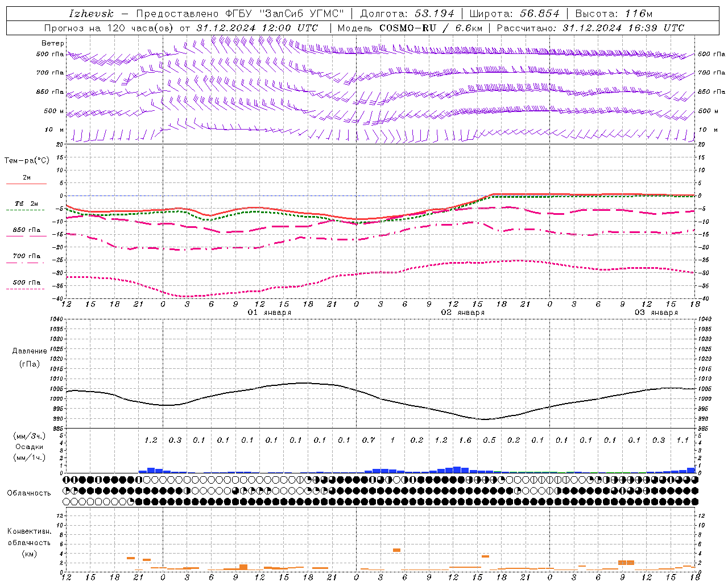
Task: Click the 'Широта: 56.854' latitude value
Action: (x=514, y=14)
